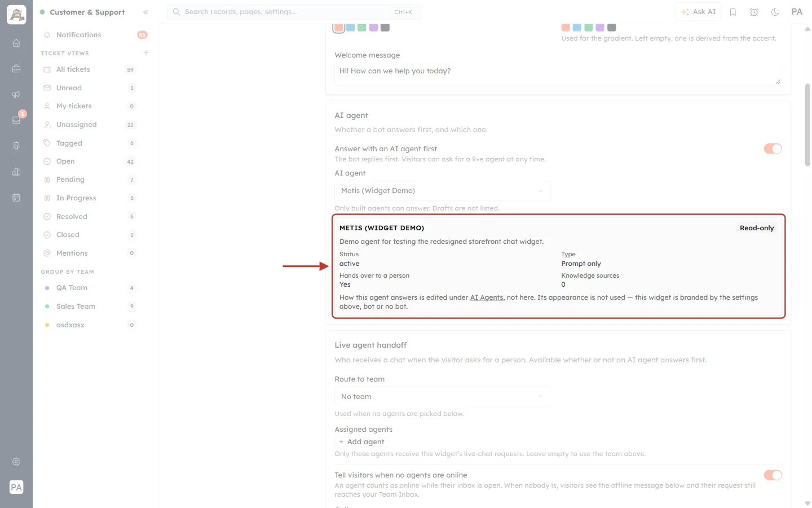Click the Ask AI button
The width and height of the screenshot is (812, 508).
[698, 12]
